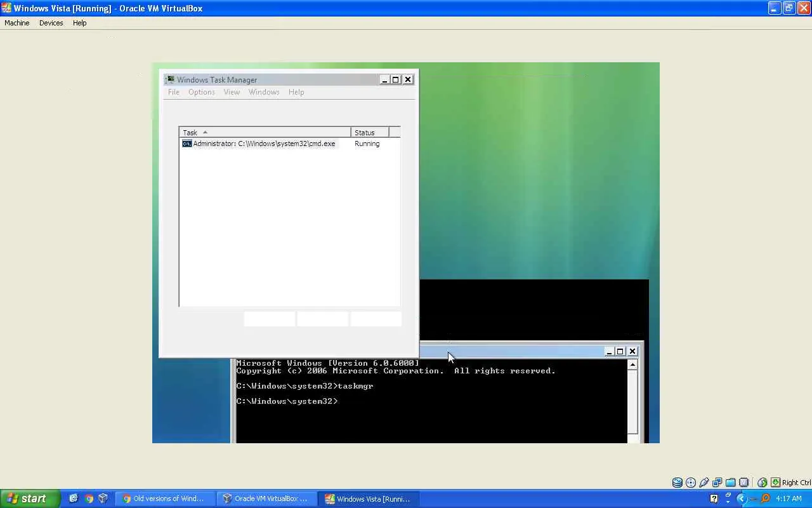Viewport: 812px width, 508px height.
Task: Open the Task Manager Options menu
Action: click(201, 92)
